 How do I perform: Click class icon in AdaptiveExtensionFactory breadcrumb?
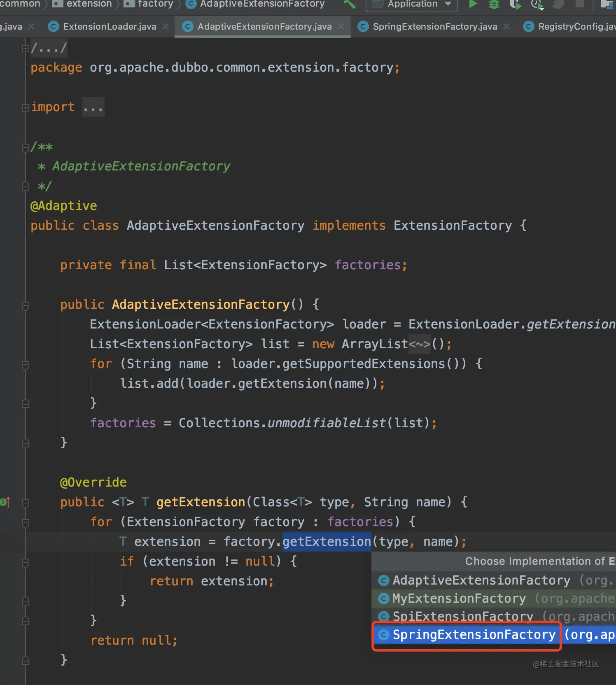[191, 4]
